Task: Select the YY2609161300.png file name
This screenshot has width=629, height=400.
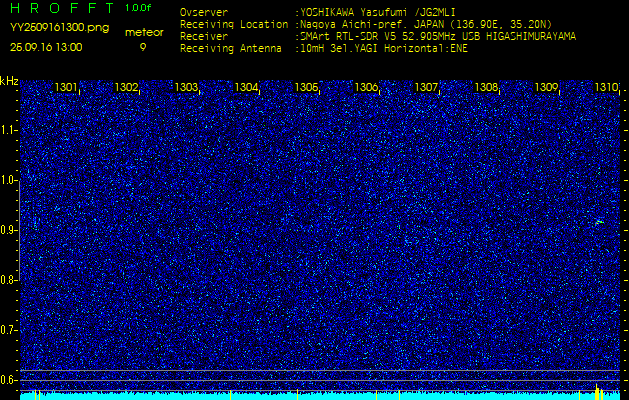Action: click(x=59, y=29)
